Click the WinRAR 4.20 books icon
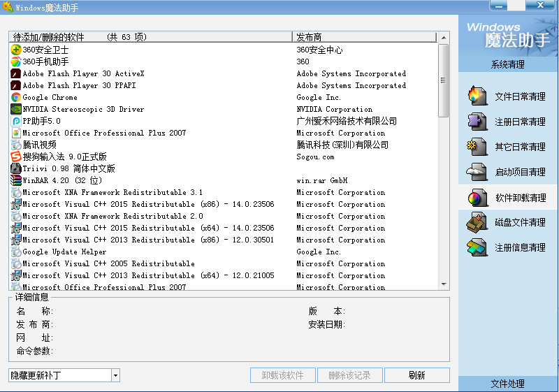Image resolution: width=559 pixels, height=392 pixels. (x=16, y=181)
